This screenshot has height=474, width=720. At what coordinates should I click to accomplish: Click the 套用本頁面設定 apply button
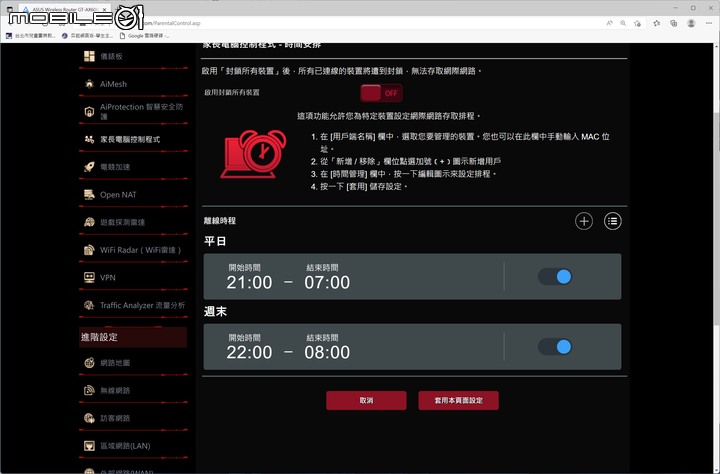click(x=458, y=401)
